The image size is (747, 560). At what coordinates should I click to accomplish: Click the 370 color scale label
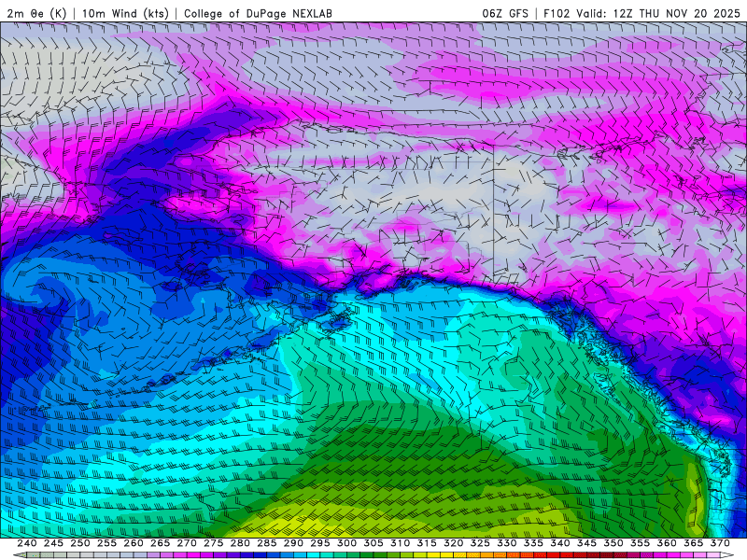[x=720, y=543]
